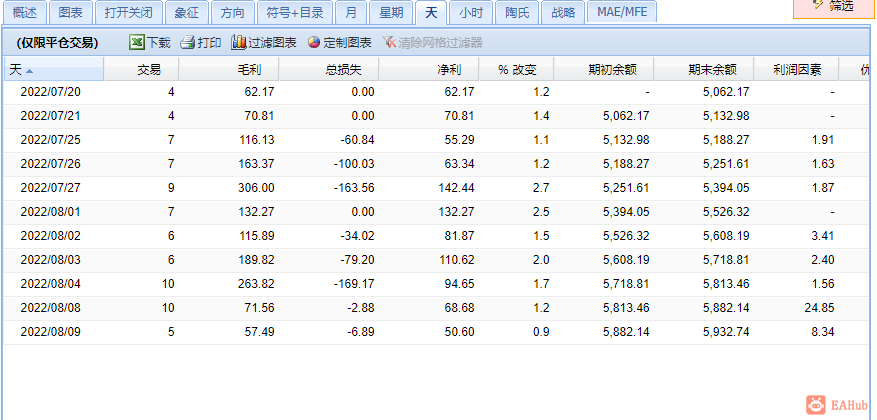Click the 142.44 net profit cell
Image resolution: width=877 pixels, height=420 pixels.
(457, 188)
